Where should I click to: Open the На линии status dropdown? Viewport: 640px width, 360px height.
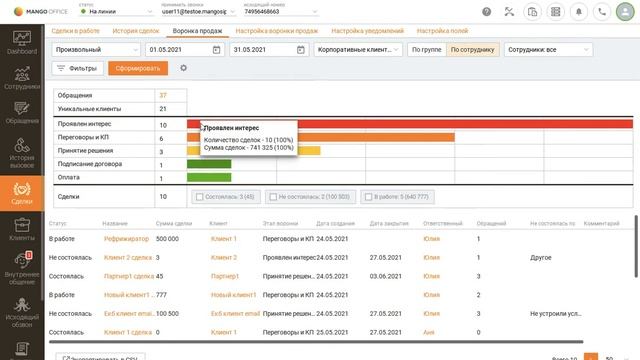116,11
